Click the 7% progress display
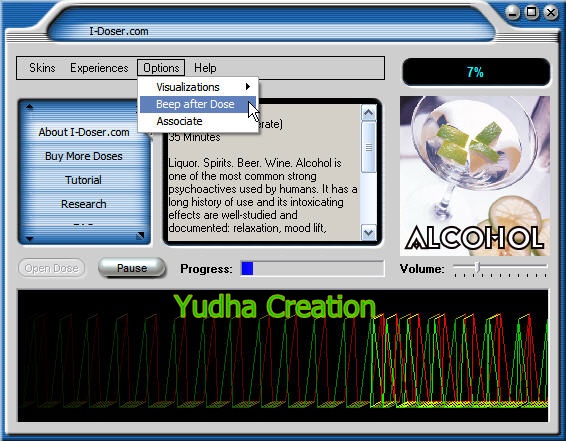566x441 pixels. (476, 72)
